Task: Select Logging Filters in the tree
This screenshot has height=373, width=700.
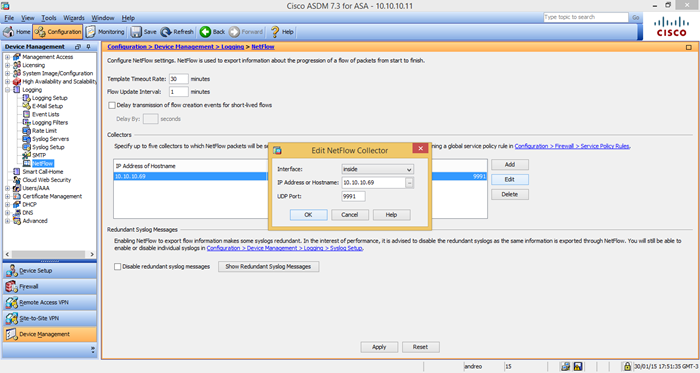Action: 50,122
